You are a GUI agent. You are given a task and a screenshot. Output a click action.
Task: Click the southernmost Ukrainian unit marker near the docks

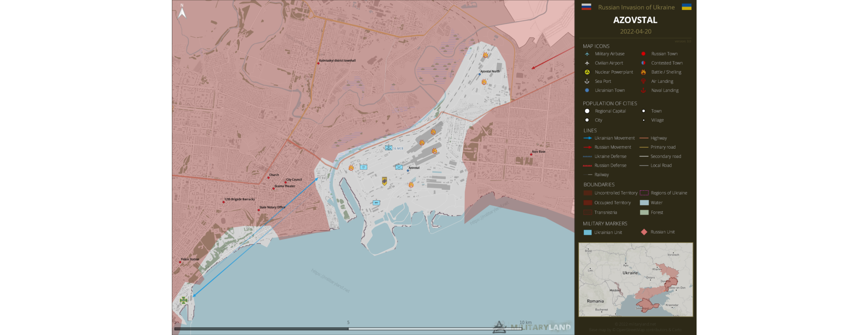click(376, 202)
